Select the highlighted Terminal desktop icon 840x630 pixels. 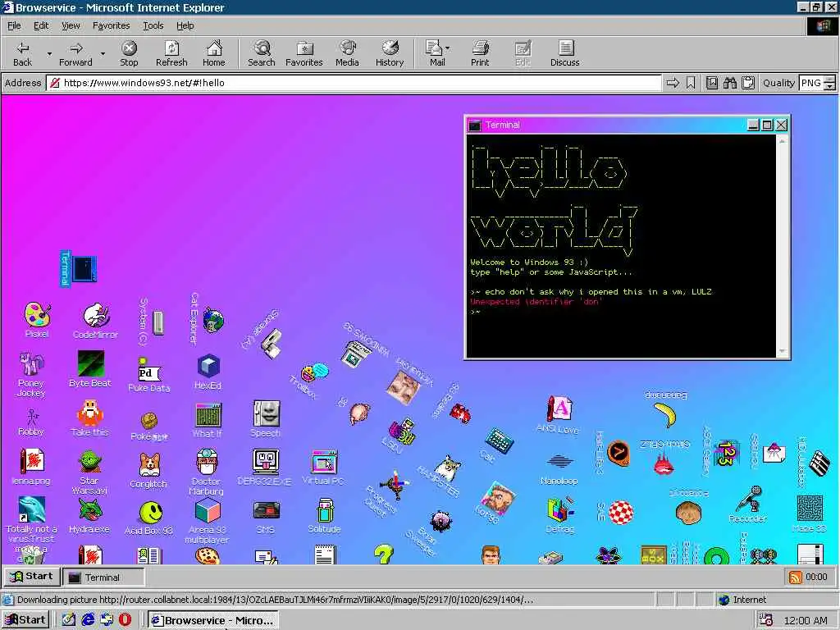coord(79,268)
